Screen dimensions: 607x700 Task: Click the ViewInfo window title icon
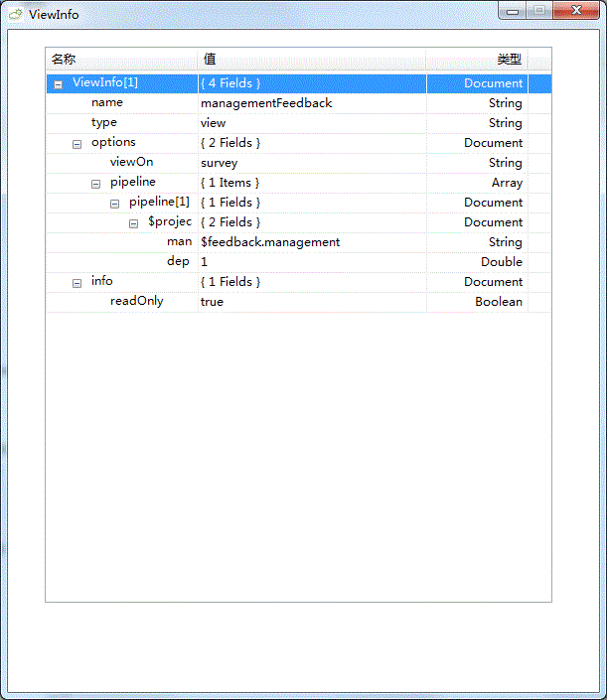[x=15, y=14]
